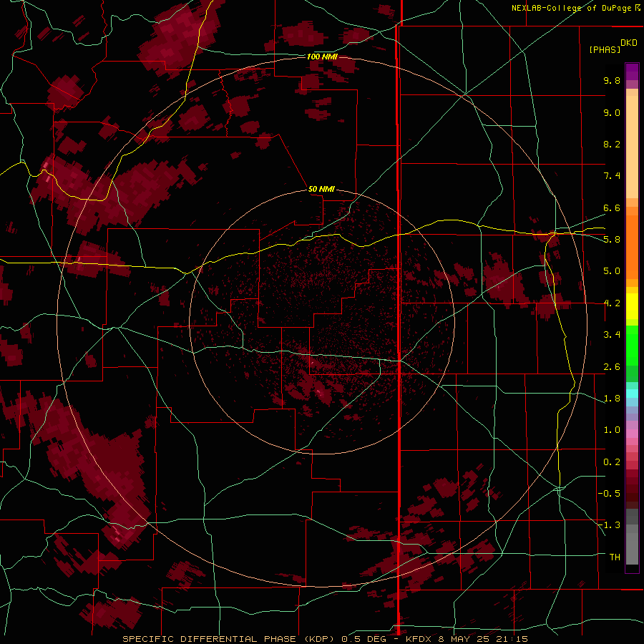Pick the pink band of the color bar
Viewport: 644px width, 644px height.
click(632, 434)
